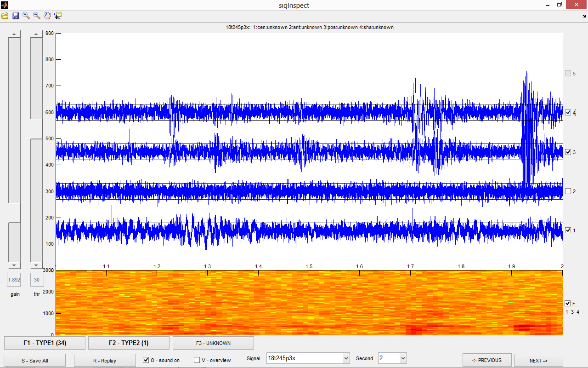Open the Second dropdown selector
Viewport: 588px width, 368px height.
[x=403, y=358]
